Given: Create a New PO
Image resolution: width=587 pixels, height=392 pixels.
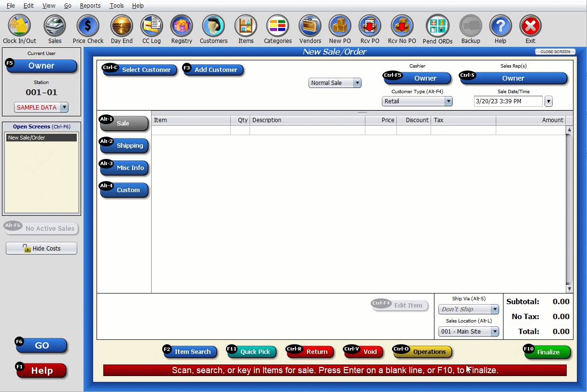Looking at the screenshot, I should pos(339,25).
